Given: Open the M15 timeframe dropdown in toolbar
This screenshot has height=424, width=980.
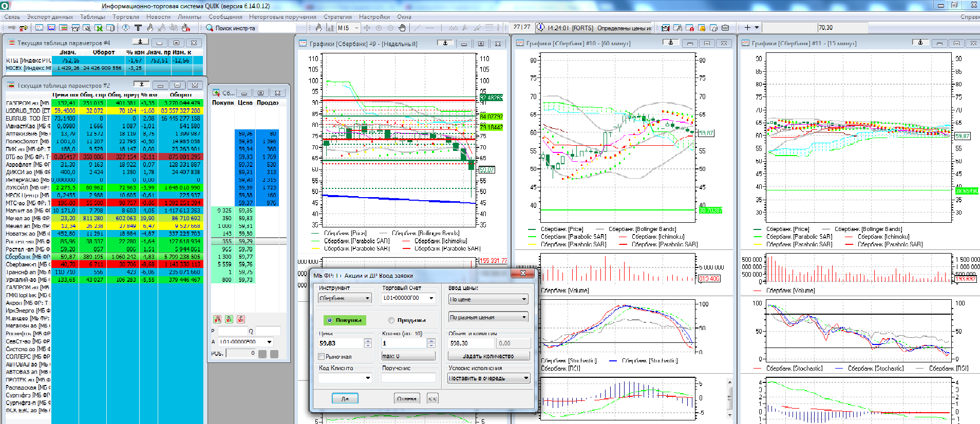Looking at the screenshot, I should pyautogui.click(x=349, y=28).
